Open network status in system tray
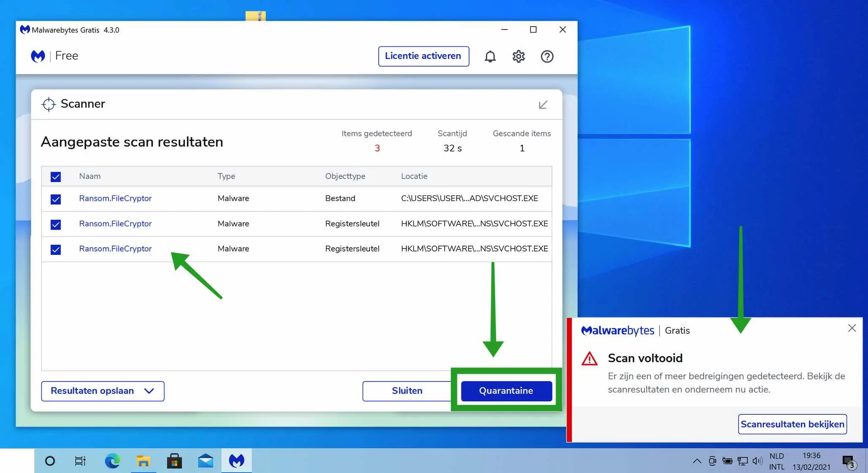868x473 pixels. (x=742, y=461)
